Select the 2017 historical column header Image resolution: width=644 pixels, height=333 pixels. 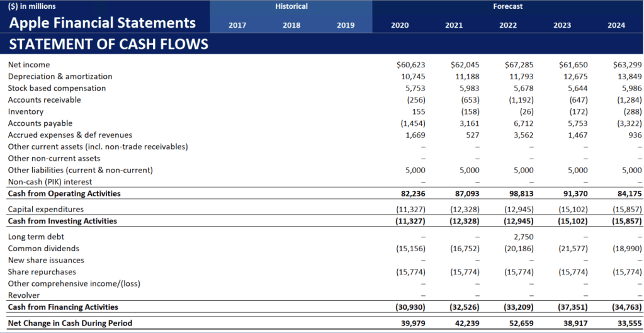tap(237, 26)
